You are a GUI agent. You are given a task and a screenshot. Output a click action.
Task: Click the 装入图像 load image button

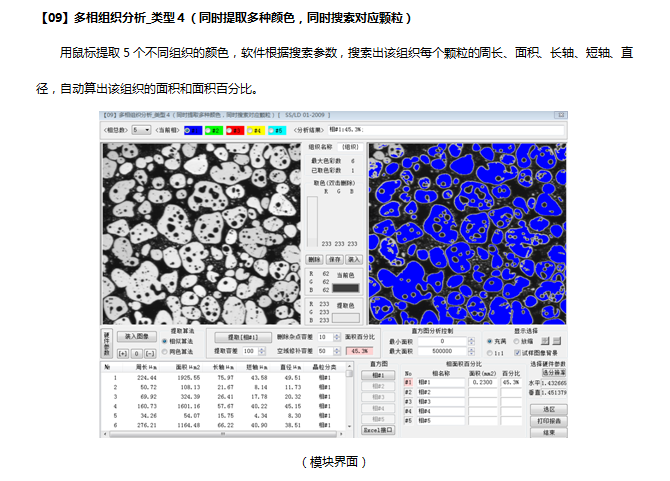pos(133,337)
